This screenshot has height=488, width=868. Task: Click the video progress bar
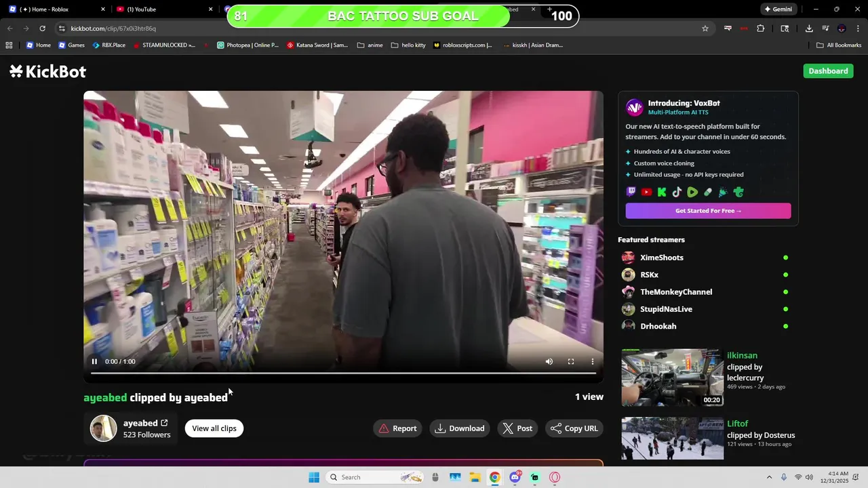click(x=343, y=373)
